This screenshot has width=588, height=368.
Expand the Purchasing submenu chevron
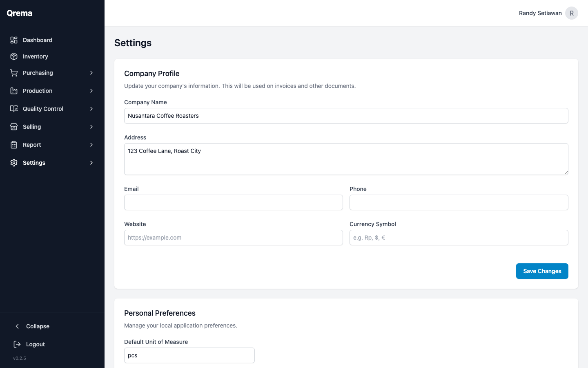tap(91, 73)
